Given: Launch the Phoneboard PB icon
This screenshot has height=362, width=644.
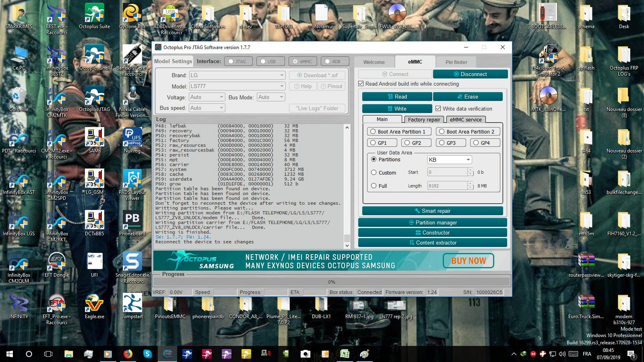Looking at the screenshot, I should coord(132,223).
